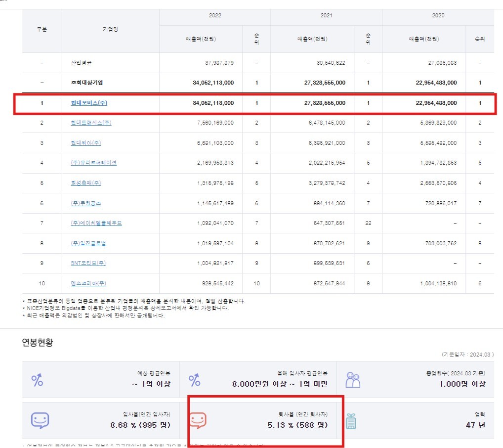Viewport: 503px width, 448px height.
Task: Click the 연봉현황 section heading
Action: click(38, 342)
